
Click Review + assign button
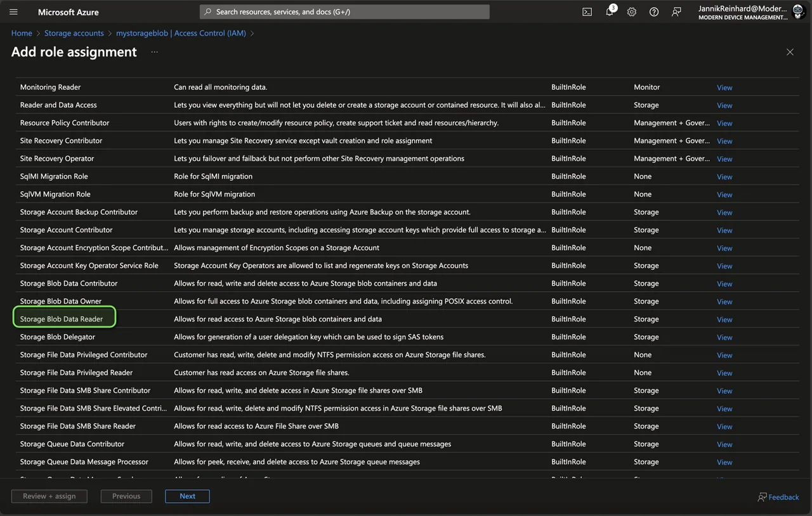pyautogui.click(x=49, y=496)
